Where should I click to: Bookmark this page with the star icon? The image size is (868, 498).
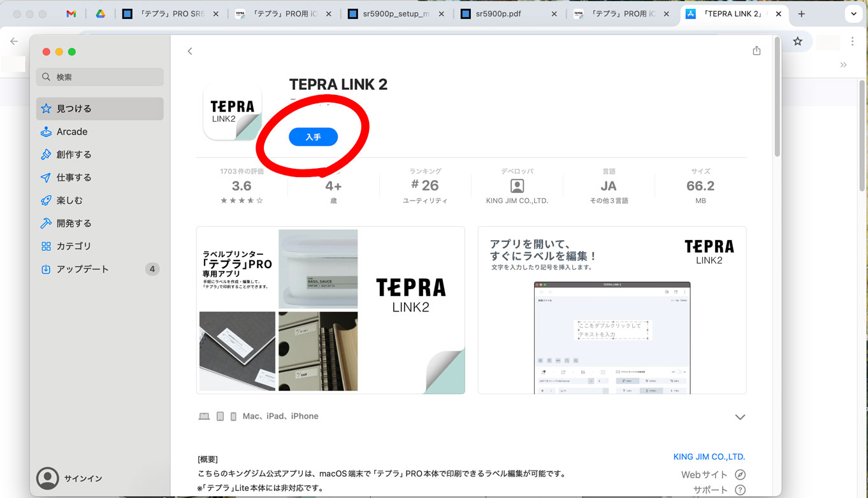click(797, 41)
